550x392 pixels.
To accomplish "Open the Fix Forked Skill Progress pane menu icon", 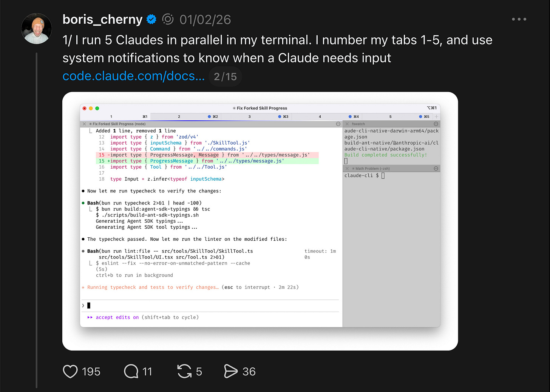I will click(x=338, y=124).
